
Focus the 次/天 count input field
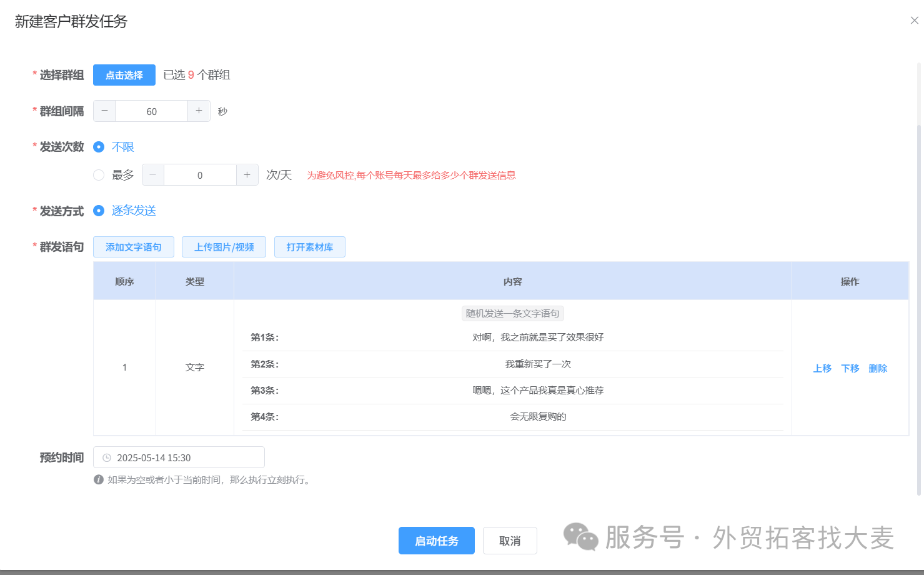[x=200, y=175]
